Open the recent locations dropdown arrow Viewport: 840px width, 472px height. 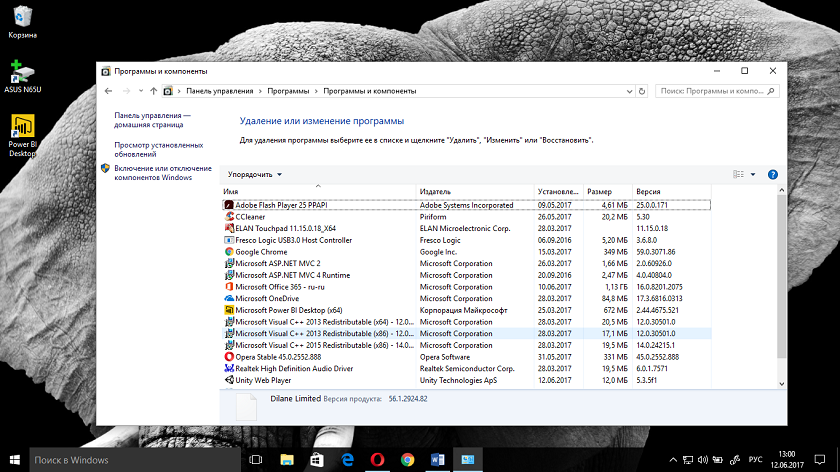coord(140,91)
